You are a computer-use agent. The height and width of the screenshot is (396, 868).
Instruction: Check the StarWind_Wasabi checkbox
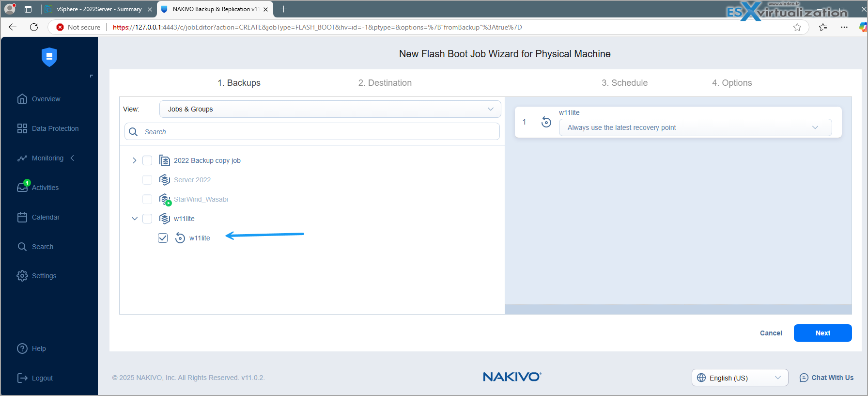(147, 199)
